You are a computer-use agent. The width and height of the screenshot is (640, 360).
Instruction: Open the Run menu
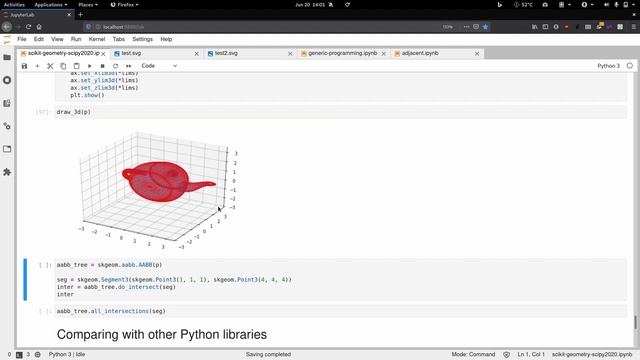coord(76,39)
